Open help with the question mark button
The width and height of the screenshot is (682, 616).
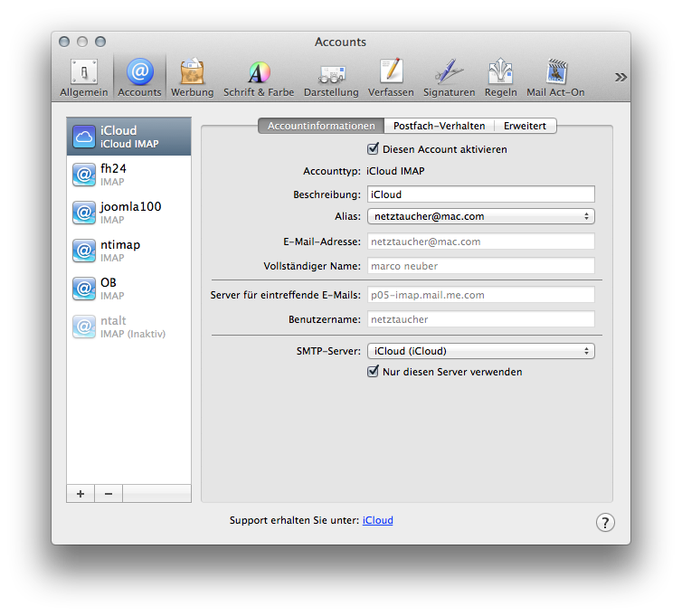click(605, 522)
